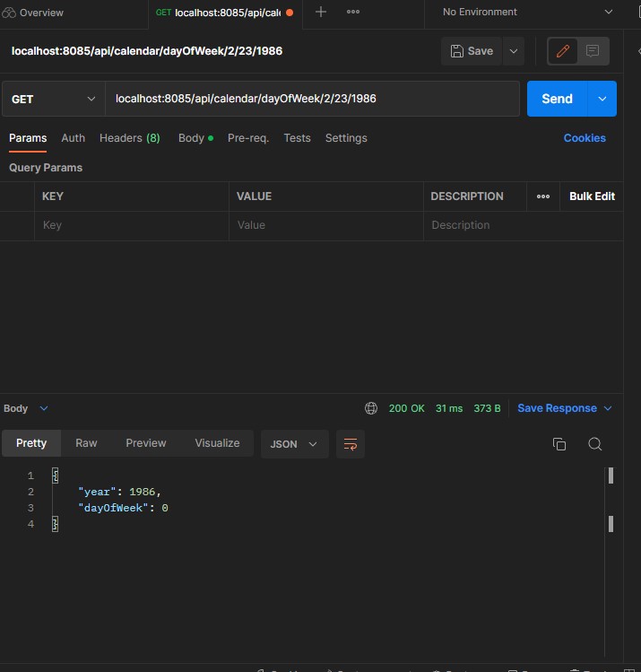Add a new request tab with plus icon
641x672 pixels.
[321, 12]
